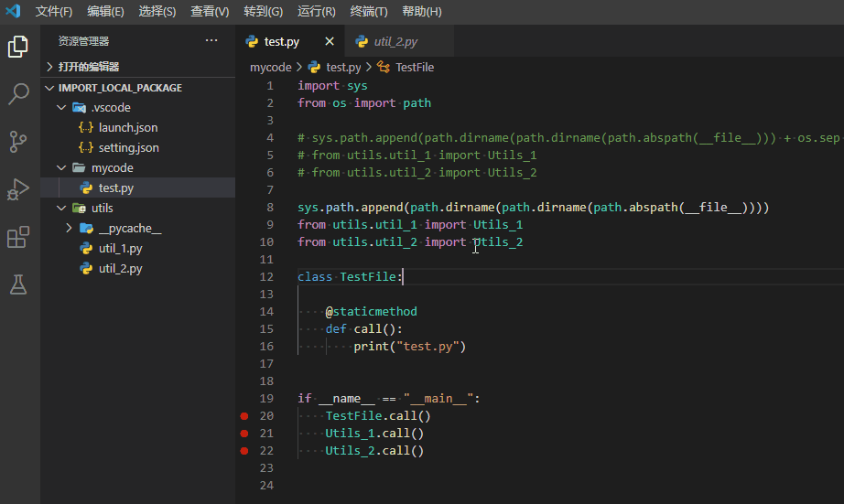Click the if __name__ == "__main__" line
844x504 pixels.
point(389,399)
